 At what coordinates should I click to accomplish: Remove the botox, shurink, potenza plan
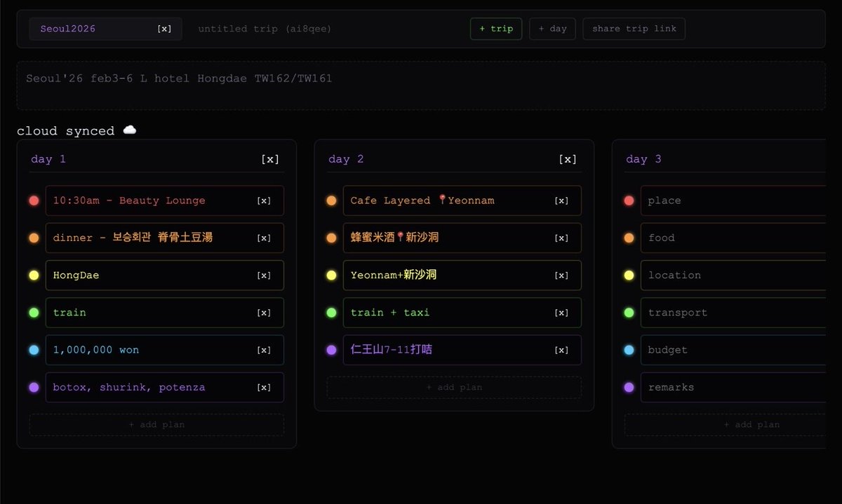coord(264,387)
